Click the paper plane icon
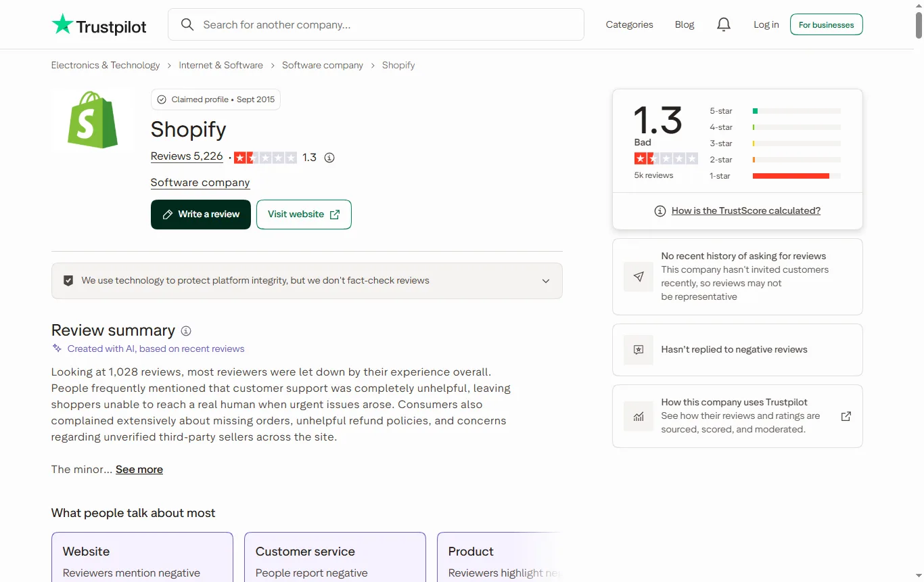Viewport: 924px width, 582px height. click(x=639, y=277)
